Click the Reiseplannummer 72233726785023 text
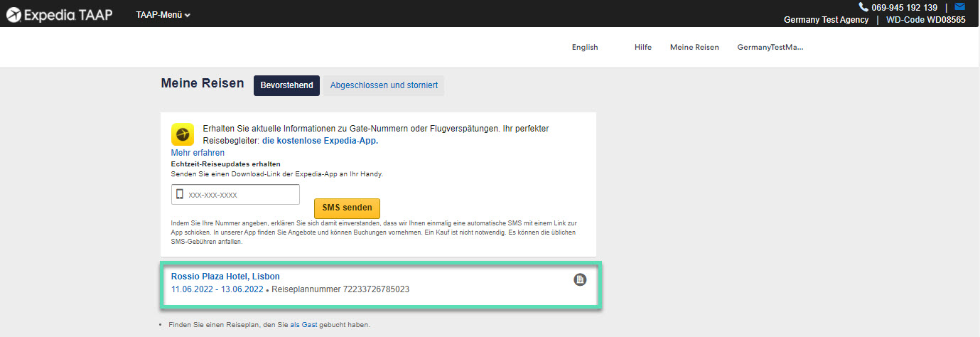Screen dimensions: 980x337 (340, 289)
